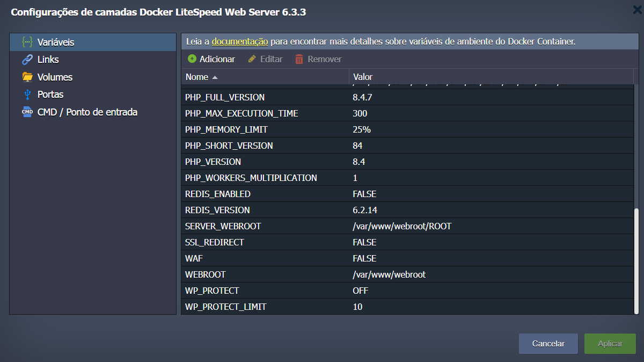Click the WAF value FALSE
The height and width of the screenshot is (362, 644).
pos(364,258)
